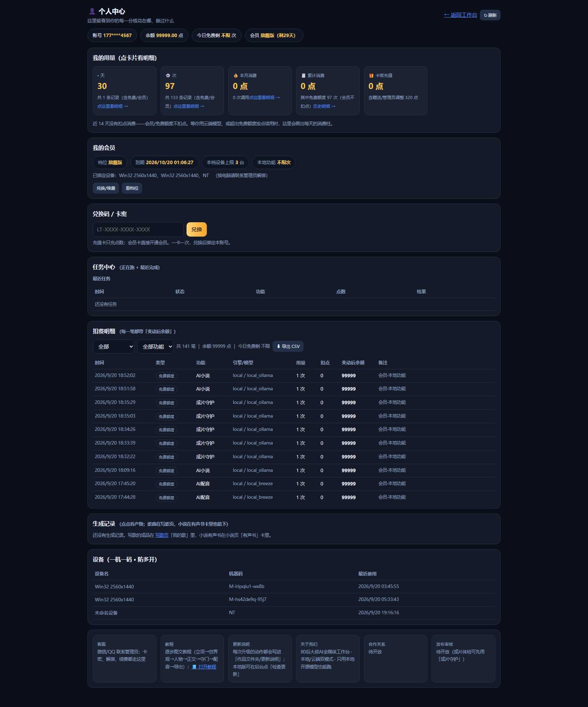Click the gear icon on the 次 usage card

tap(168, 76)
